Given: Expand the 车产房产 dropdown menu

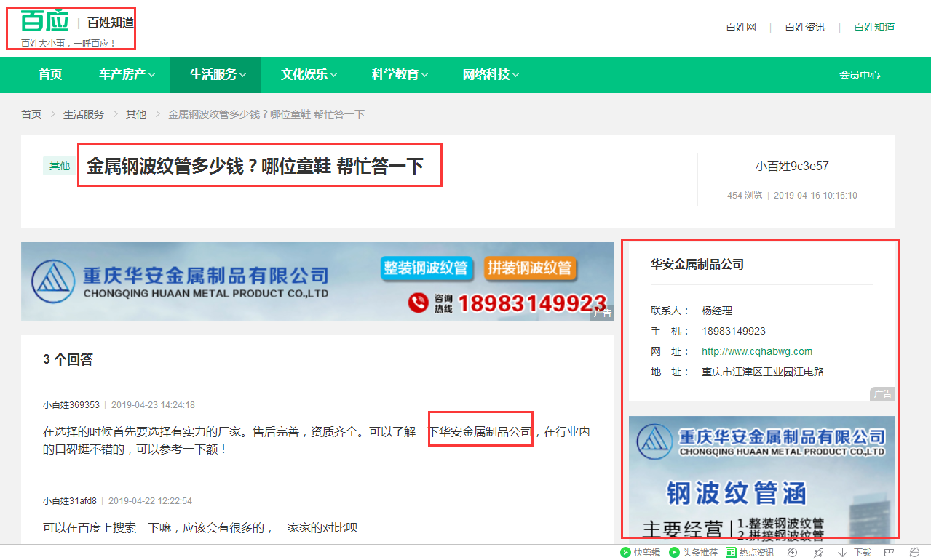Looking at the screenshot, I should click(x=127, y=74).
